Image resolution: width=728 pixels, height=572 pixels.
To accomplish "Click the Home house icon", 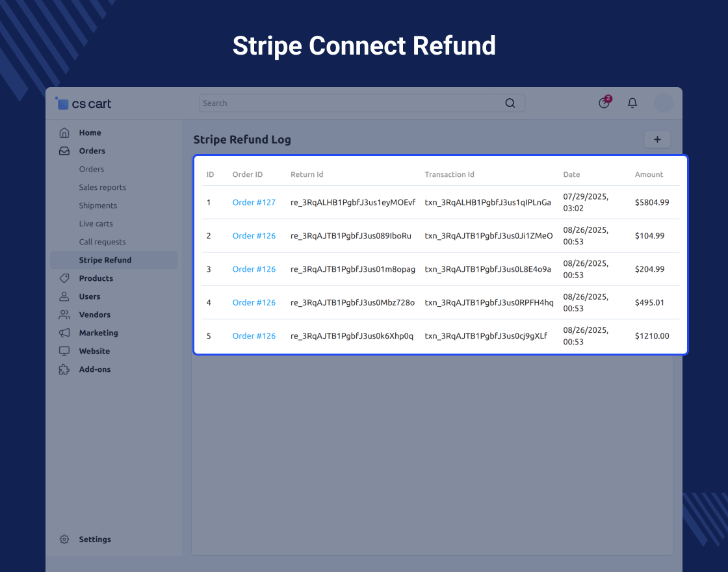I will click(64, 133).
